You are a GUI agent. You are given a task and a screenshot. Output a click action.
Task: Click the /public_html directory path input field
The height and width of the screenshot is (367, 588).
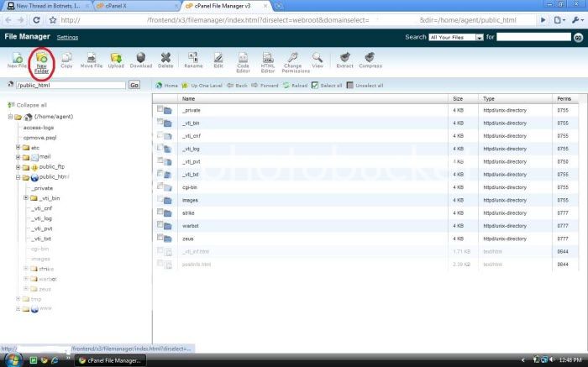71,85
